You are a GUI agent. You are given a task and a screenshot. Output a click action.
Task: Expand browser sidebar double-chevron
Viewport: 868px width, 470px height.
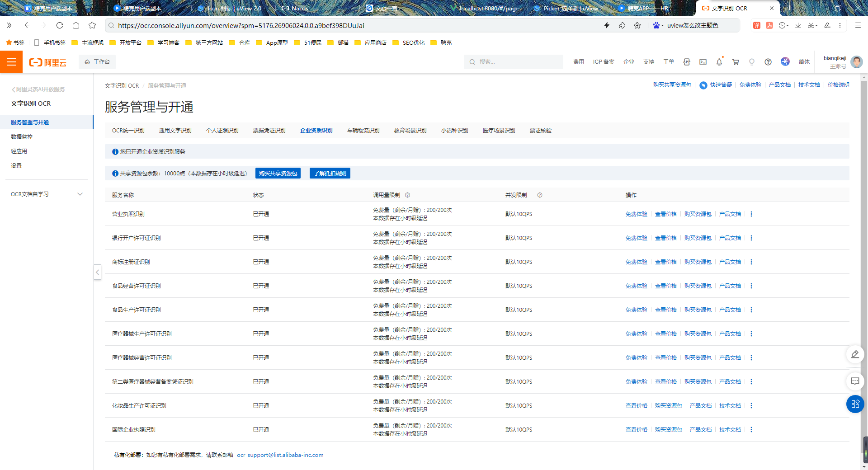pos(9,25)
